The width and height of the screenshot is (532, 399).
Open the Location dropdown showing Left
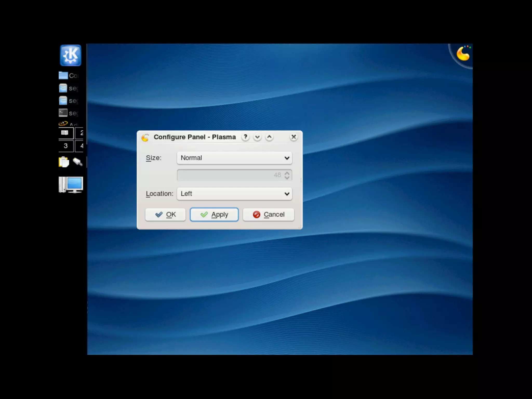click(234, 194)
